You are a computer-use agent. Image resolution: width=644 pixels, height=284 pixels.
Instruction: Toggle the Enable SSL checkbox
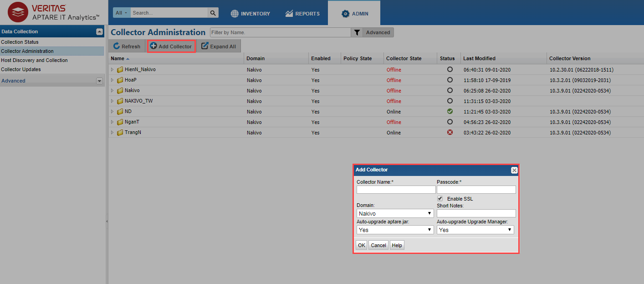(440, 199)
